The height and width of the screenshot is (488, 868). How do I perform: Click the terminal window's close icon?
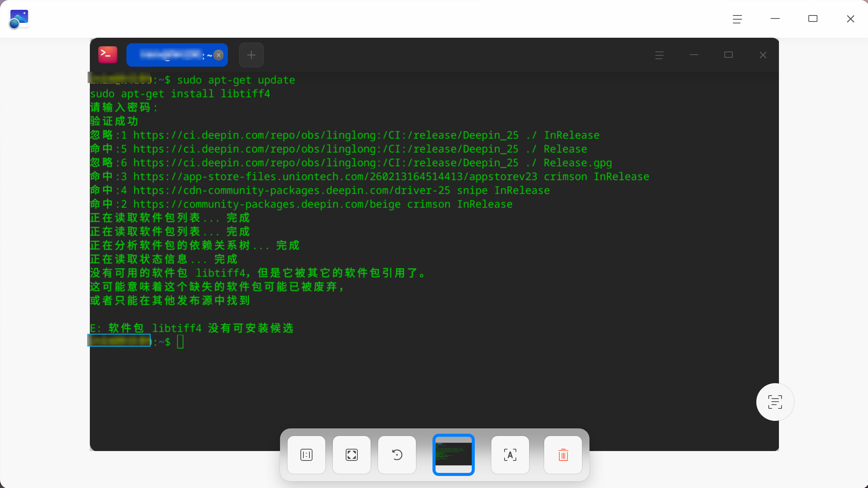click(x=763, y=55)
